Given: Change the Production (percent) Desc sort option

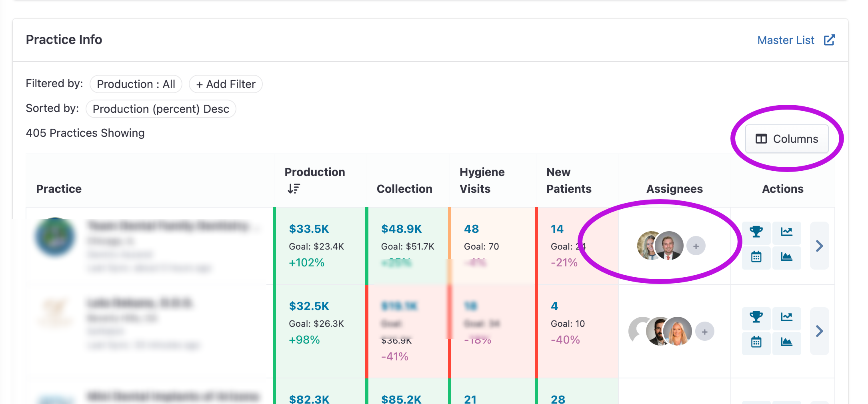Looking at the screenshot, I should 161,109.
